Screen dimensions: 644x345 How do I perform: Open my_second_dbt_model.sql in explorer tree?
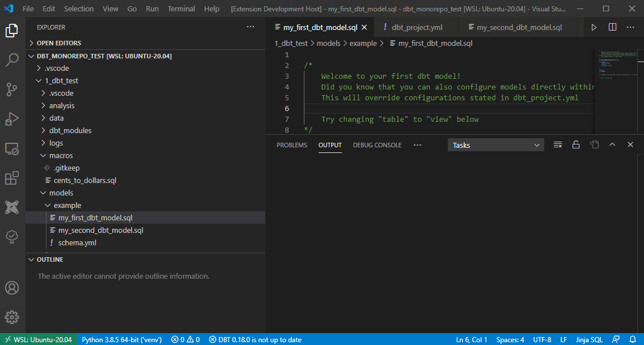[145, 230]
